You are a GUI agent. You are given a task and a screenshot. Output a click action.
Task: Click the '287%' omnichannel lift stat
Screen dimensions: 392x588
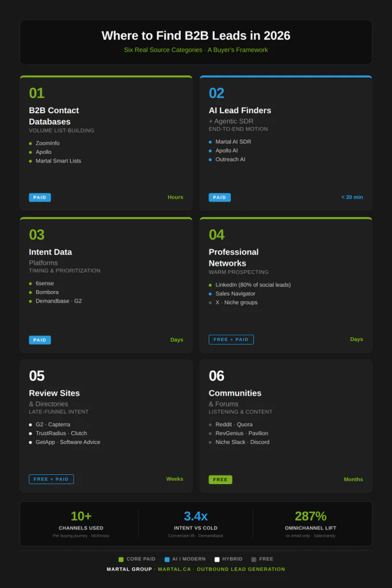pos(311,516)
